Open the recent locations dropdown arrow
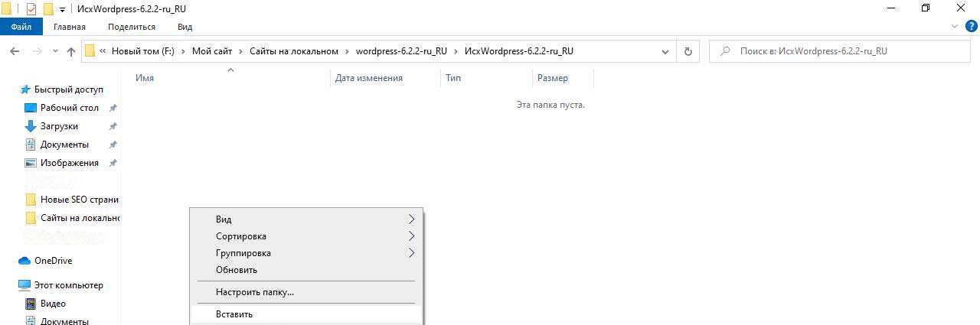 pos(54,51)
